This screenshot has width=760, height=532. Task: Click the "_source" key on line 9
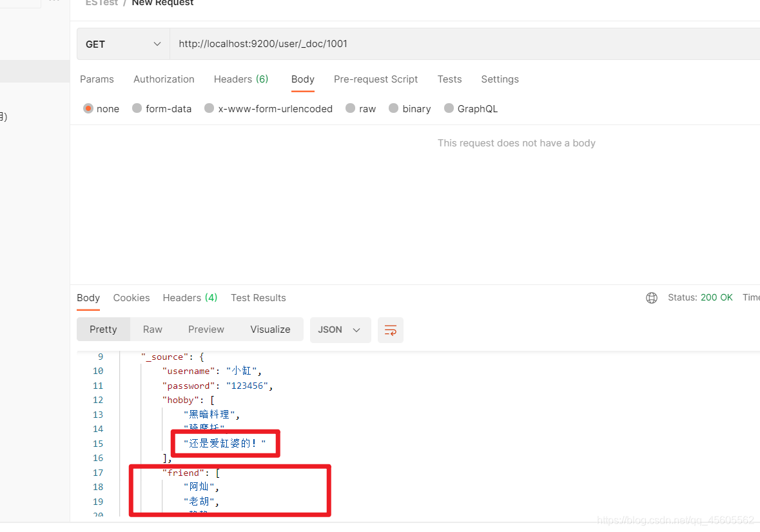(x=165, y=357)
